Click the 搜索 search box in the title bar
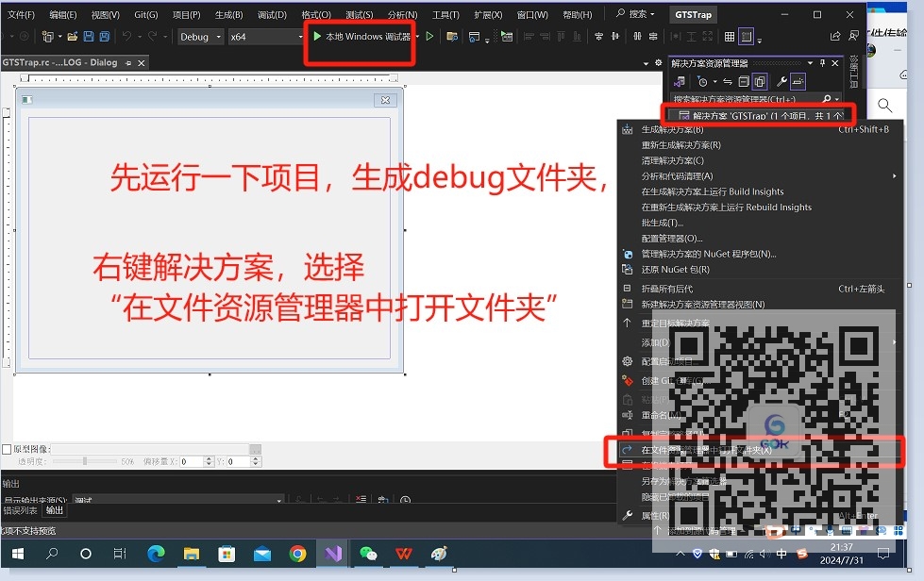924x581 pixels. (637, 13)
